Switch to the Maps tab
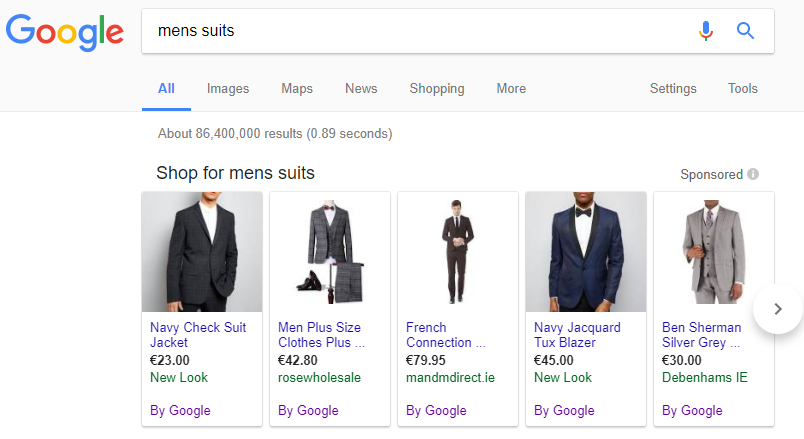 pyautogui.click(x=297, y=89)
